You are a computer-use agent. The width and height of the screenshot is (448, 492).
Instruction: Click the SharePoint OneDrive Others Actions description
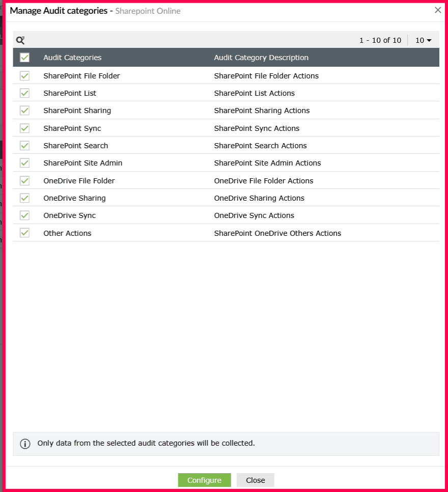point(277,233)
